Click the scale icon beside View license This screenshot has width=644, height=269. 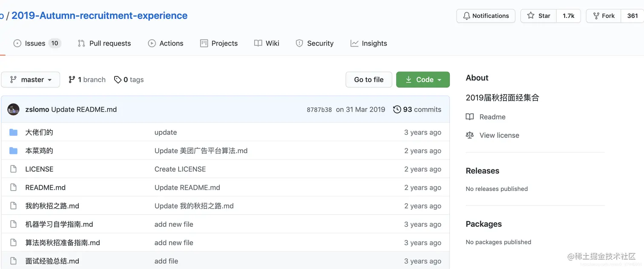(x=470, y=135)
